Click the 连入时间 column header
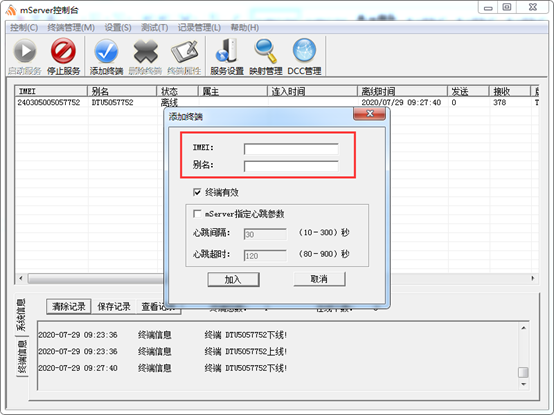The width and height of the screenshot is (554, 415). pos(312,91)
